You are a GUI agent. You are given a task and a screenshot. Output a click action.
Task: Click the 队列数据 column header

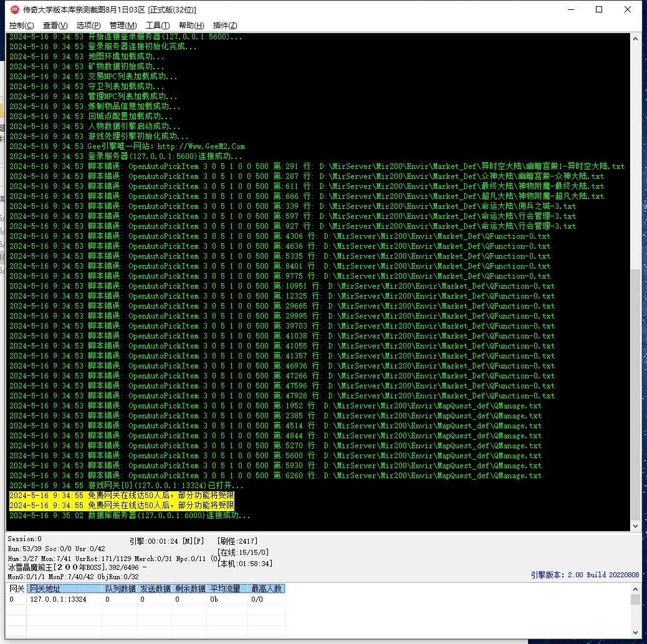(120, 589)
